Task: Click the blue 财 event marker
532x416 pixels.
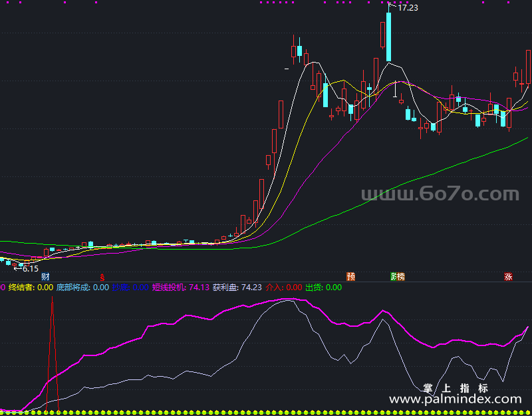Action: click(45, 276)
